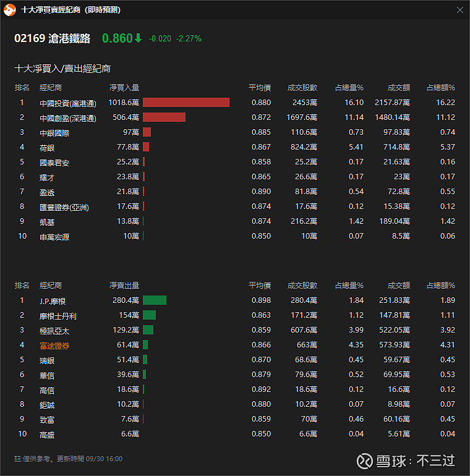The image size is (470, 476).
Task: Click the stock name 滄港鐵路
Action: [70, 38]
